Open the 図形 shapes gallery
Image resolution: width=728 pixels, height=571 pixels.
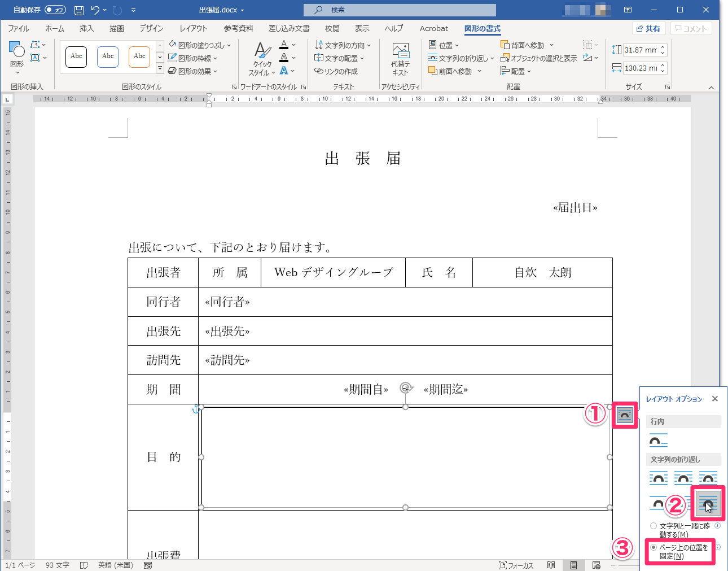pyautogui.click(x=17, y=57)
